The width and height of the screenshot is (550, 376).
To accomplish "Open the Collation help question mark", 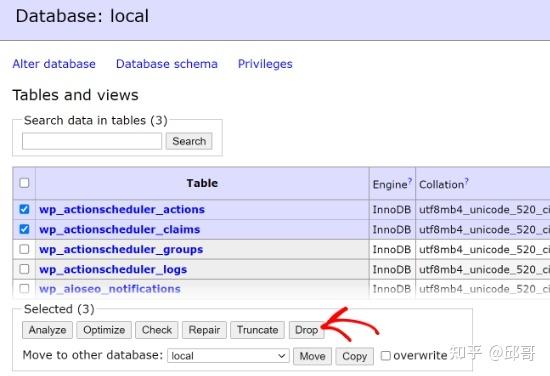I will pos(467,180).
